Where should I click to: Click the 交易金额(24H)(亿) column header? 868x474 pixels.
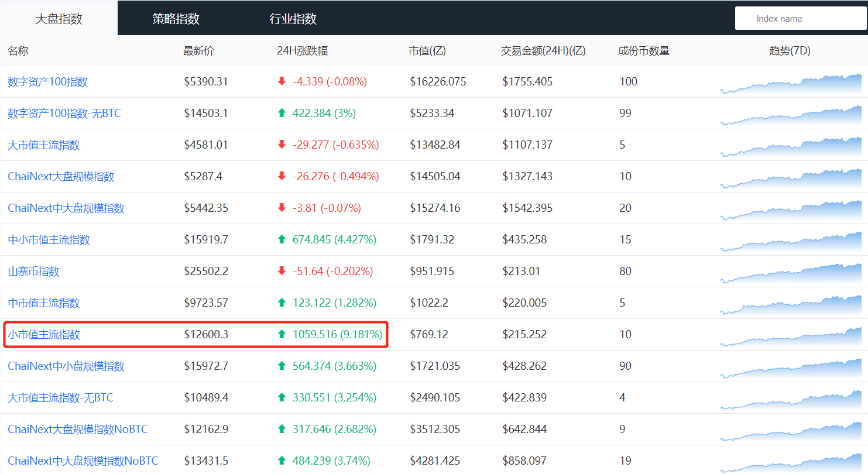point(543,51)
